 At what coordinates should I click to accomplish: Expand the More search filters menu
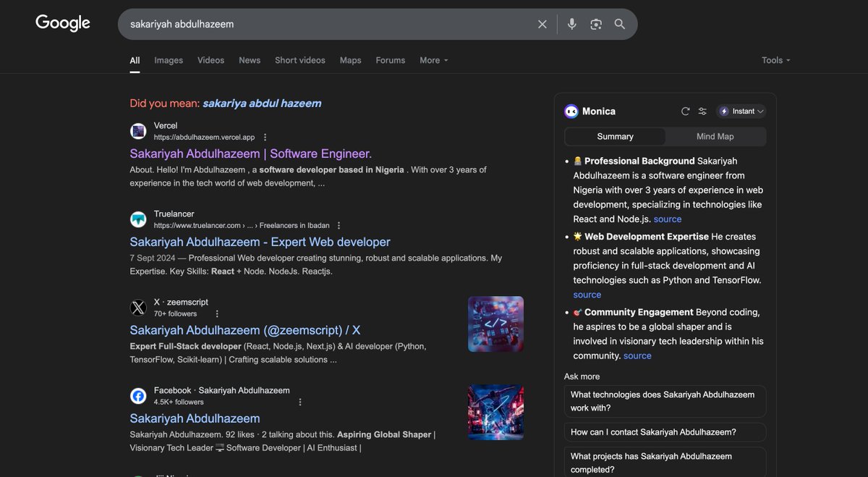[434, 60]
